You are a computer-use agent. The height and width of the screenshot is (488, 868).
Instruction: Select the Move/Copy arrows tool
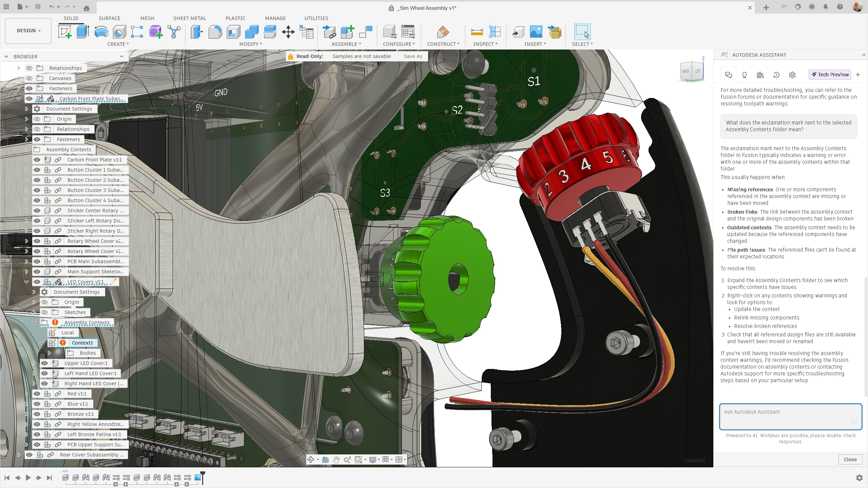(288, 32)
